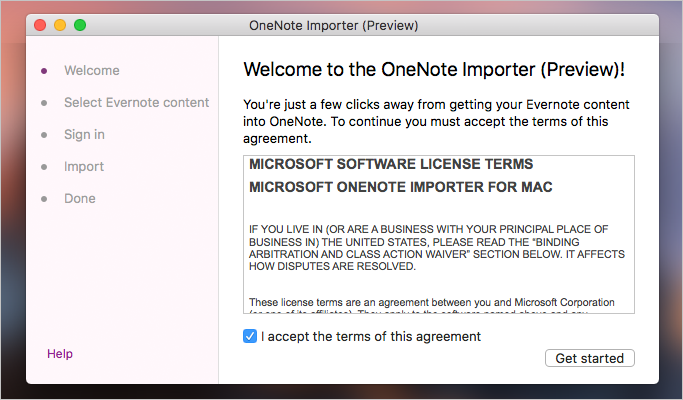Go to the Done step
The image size is (683, 400).
pos(80,199)
